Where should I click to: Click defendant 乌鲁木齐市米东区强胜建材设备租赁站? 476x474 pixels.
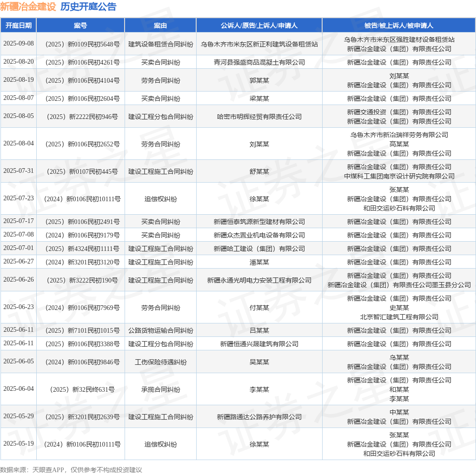click(x=399, y=39)
